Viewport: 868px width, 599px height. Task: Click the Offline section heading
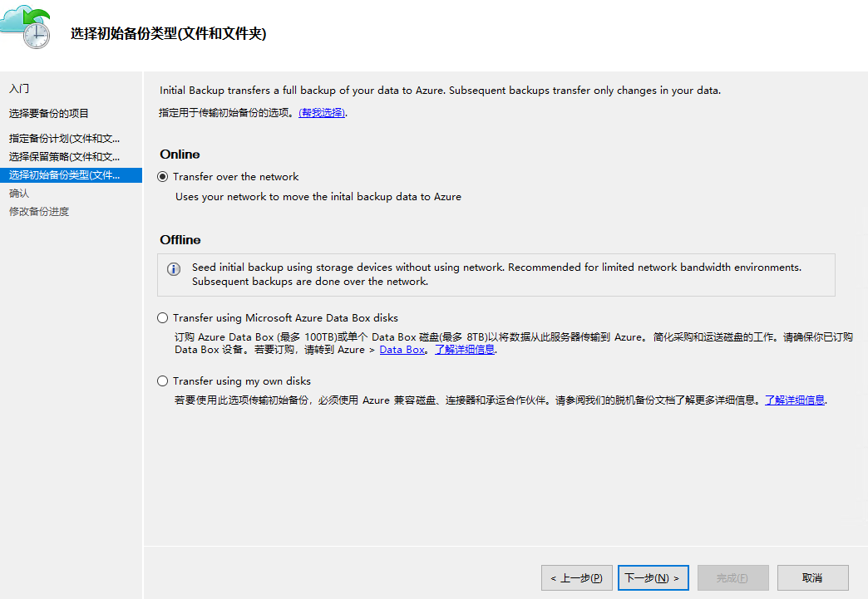tap(180, 240)
